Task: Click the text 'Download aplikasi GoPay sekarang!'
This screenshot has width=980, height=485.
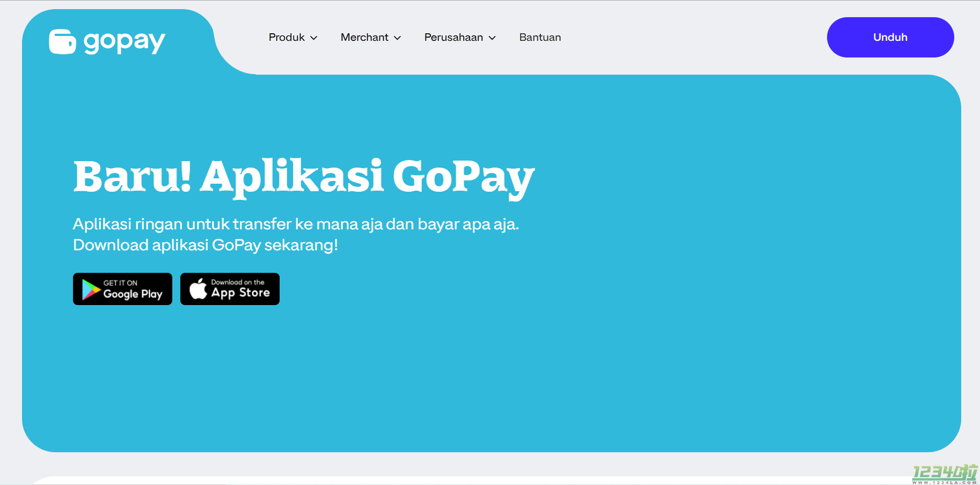Action: [206, 245]
